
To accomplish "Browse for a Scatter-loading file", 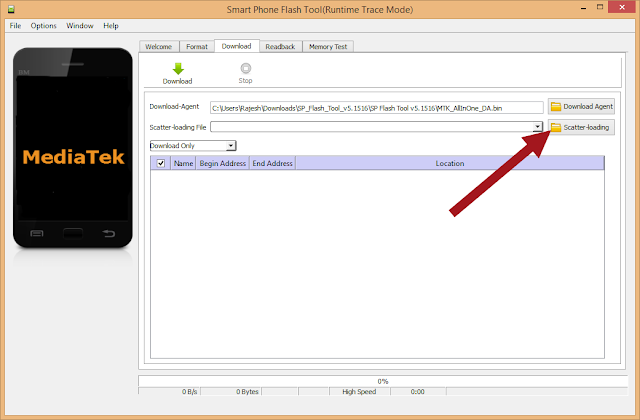I will [x=581, y=127].
